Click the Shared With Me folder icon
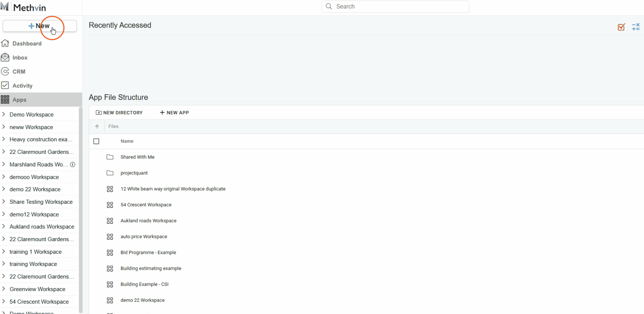Viewport: 644px width, 314px height. pyautogui.click(x=110, y=157)
